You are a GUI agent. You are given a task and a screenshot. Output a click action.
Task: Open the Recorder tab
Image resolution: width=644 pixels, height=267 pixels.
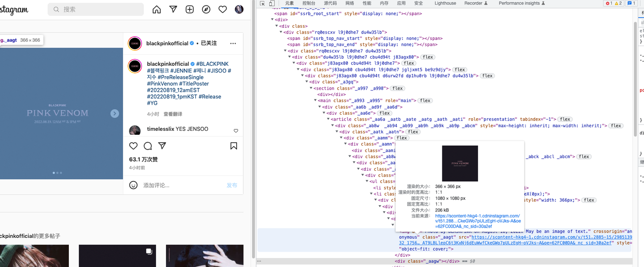tap(476, 3)
